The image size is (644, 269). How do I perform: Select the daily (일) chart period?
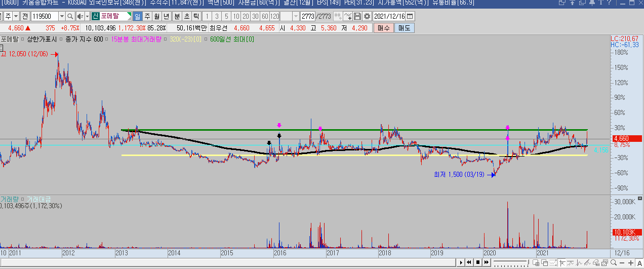[x=137, y=16]
